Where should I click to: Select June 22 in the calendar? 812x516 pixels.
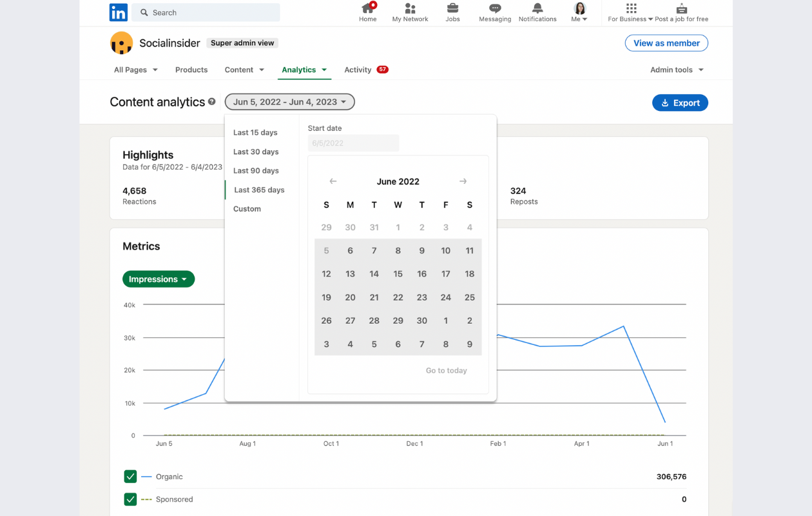click(398, 297)
